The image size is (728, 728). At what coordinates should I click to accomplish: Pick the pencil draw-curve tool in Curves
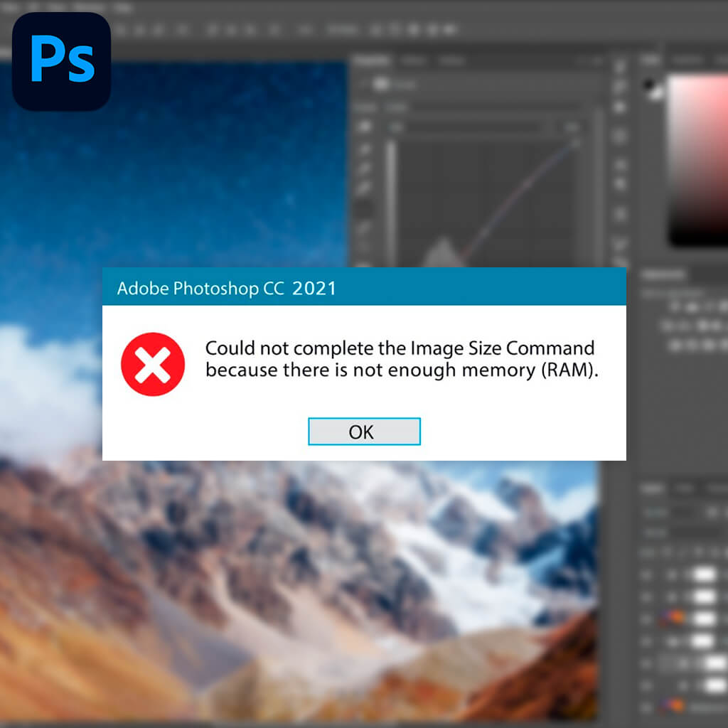[x=365, y=229]
